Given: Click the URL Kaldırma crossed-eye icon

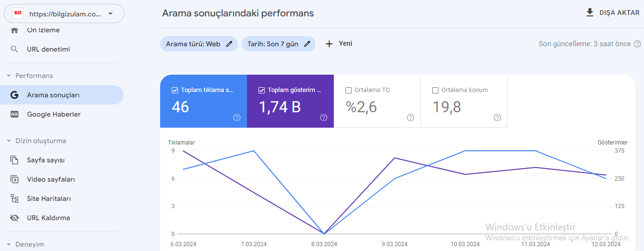Looking at the screenshot, I should pyautogui.click(x=14, y=218).
